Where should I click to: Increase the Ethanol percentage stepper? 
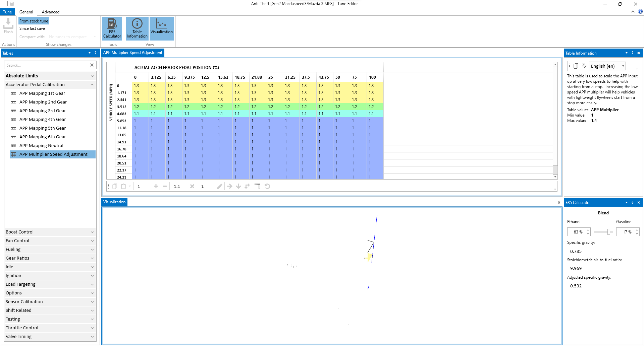coord(588,230)
